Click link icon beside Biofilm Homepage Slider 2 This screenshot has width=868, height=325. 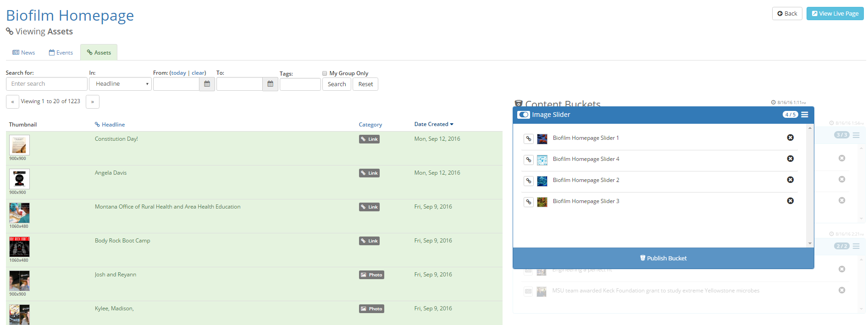tap(529, 181)
